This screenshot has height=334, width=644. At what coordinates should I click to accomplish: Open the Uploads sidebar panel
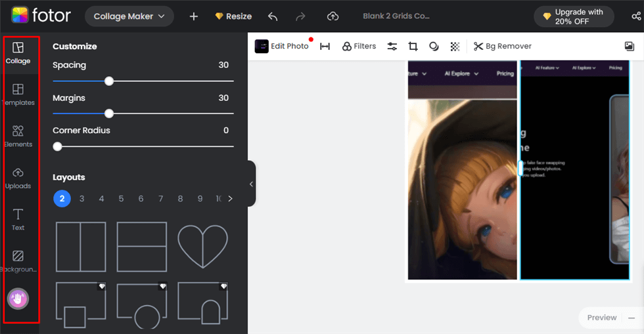[x=18, y=178]
